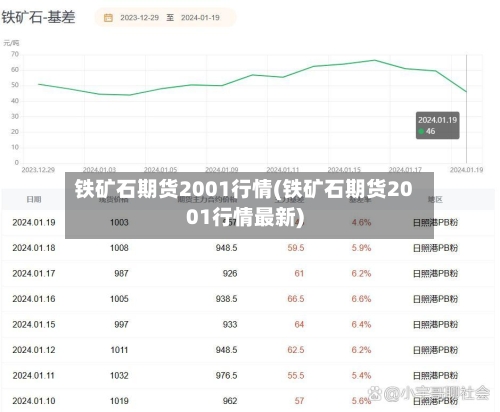Click 日照港PB粉 in 2024.01.18 row
This screenshot has width=500, height=412.
tap(435, 248)
